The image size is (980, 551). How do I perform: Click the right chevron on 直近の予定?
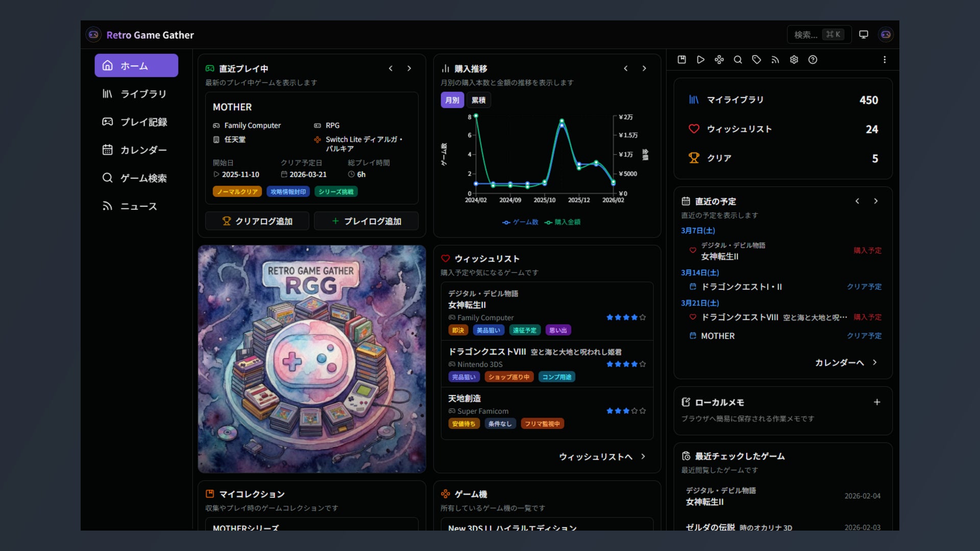click(x=876, y=201)
